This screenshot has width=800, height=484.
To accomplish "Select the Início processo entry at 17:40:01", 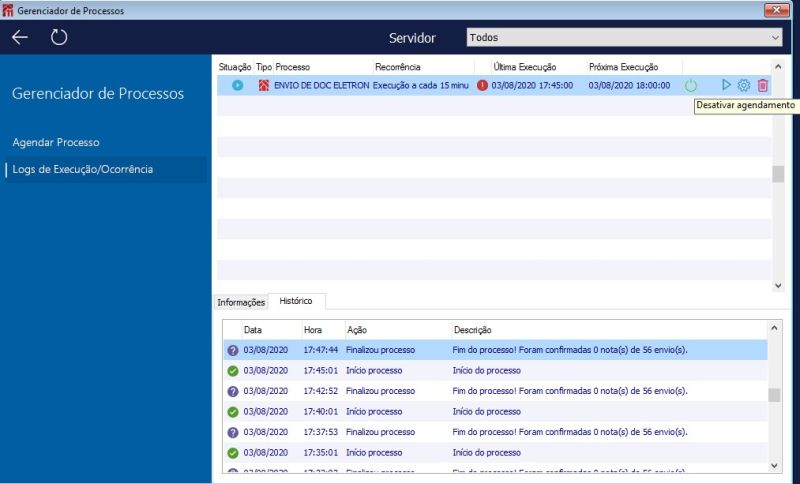I will coord(495,411).
